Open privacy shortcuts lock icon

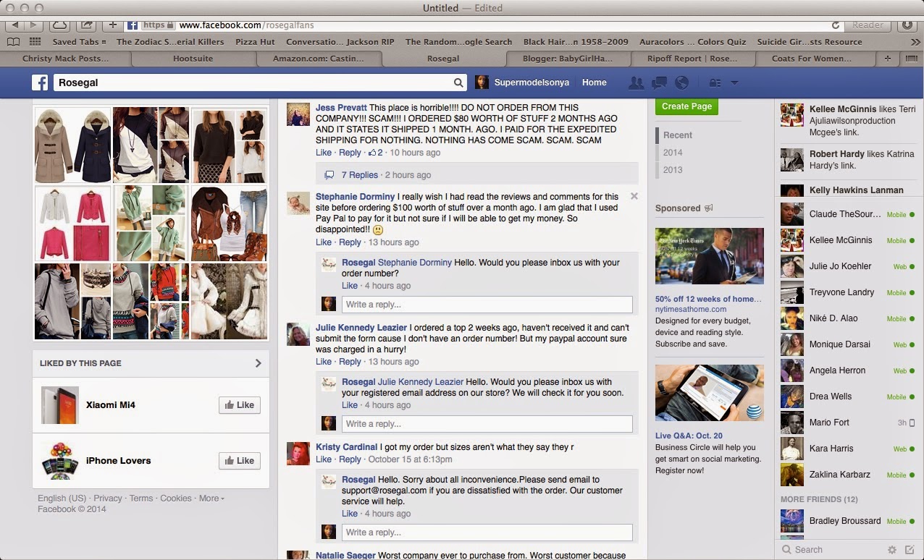(715, 82)
